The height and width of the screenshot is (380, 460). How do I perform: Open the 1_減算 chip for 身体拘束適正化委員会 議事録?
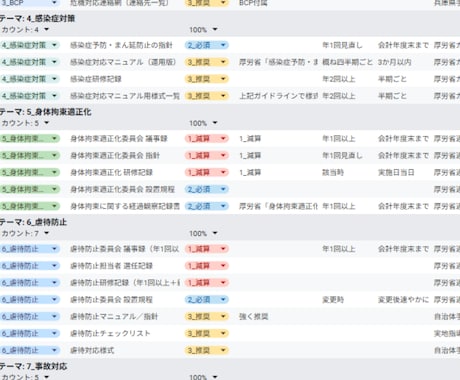click(x=207, y=138)
